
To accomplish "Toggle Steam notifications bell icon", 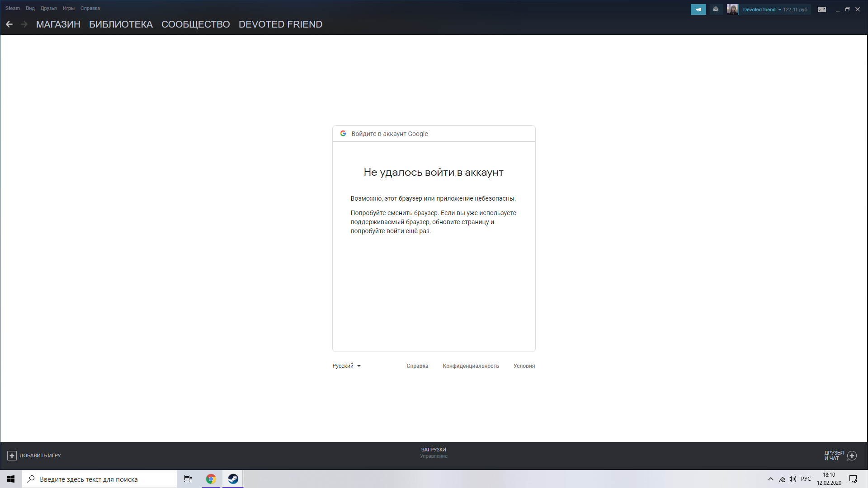I will pyautogui.click(x=698, y=9).
